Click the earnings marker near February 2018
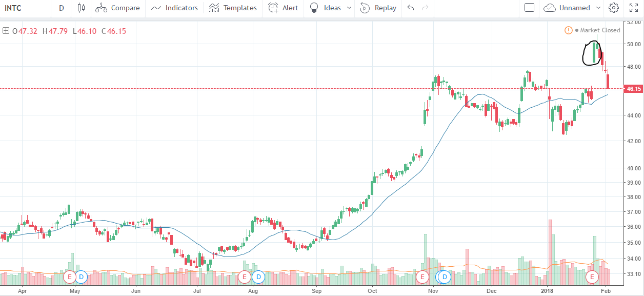Image resolution: width=644 pixels, height=296 pixels. pos(592,277)
